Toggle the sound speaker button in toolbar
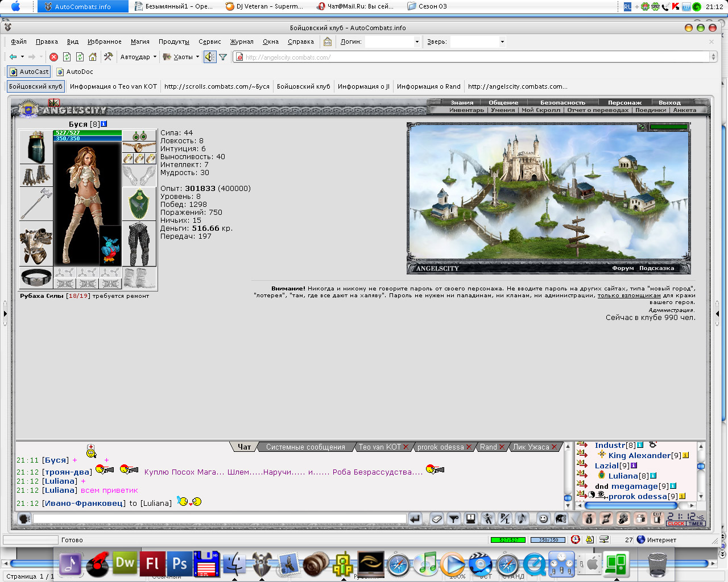The image size is (728, 582). 210,57
